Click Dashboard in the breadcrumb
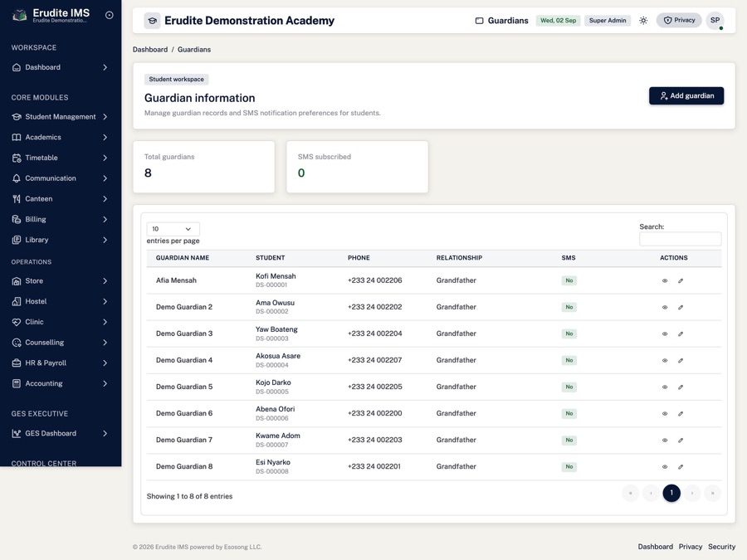747x560 pixels. [150, 50]
